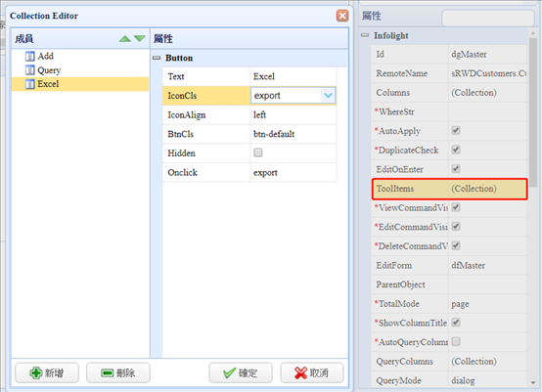
Task: Move member up with green up arrow
Action: click(x=125, y=39)
